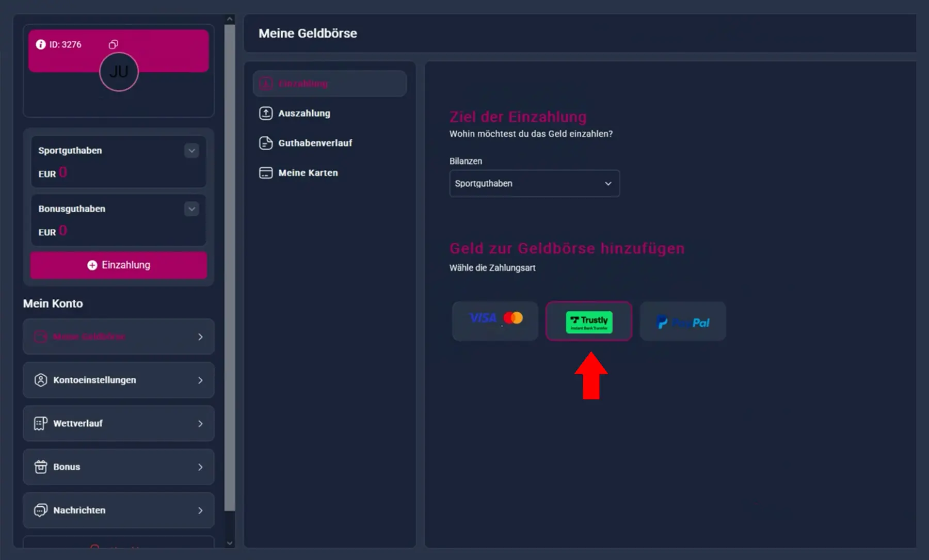Viewport: 929px width, 560px height.
Task: Open the Bonus section
Action: coord(119,467)
